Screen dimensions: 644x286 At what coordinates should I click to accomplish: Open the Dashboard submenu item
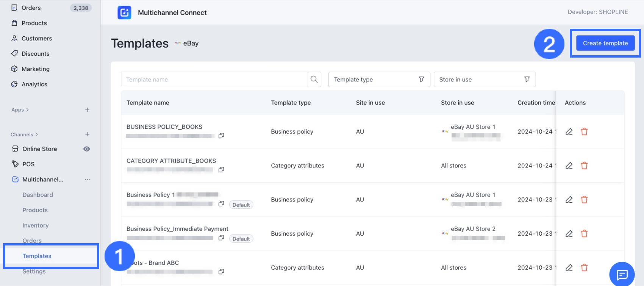tap(38, 195)
